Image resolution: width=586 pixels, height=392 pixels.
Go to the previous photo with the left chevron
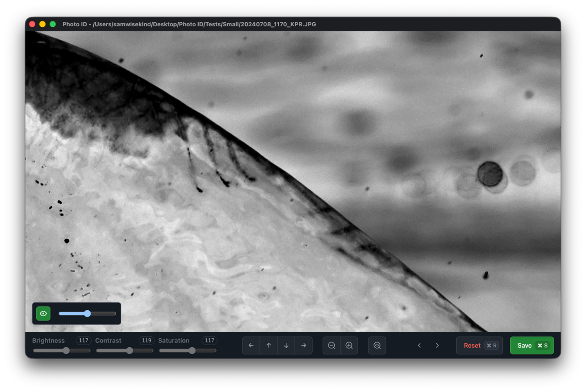[x=419, y=345]
